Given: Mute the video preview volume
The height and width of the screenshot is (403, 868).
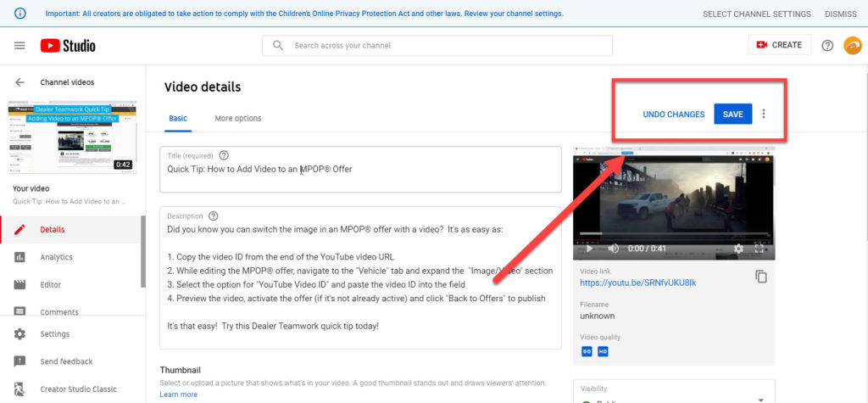Looking at the screenshot, I should coord(613,249).
